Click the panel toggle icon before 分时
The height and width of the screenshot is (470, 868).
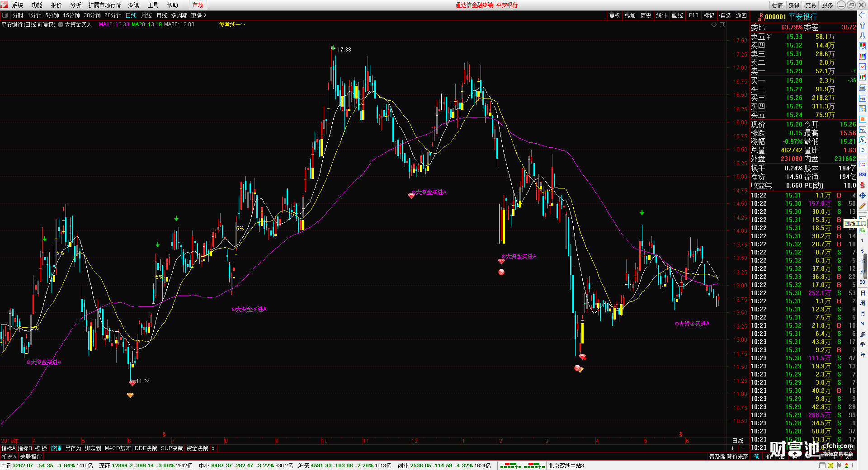(x=5, y=15)
